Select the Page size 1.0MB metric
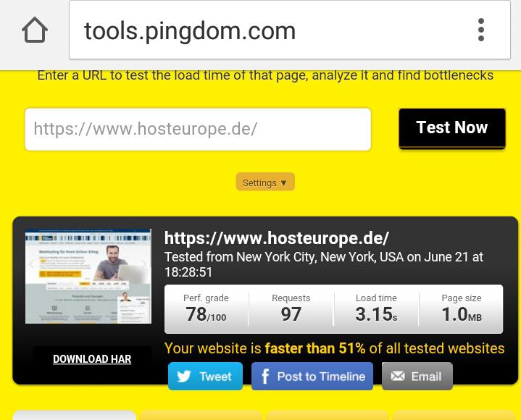The image size is (521, 420). [461, 309]
